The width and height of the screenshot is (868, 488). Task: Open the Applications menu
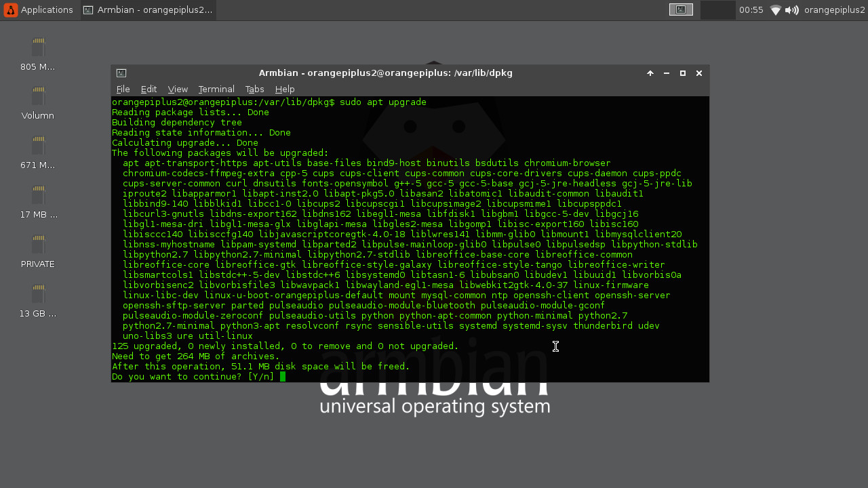(x=39, y=9)
